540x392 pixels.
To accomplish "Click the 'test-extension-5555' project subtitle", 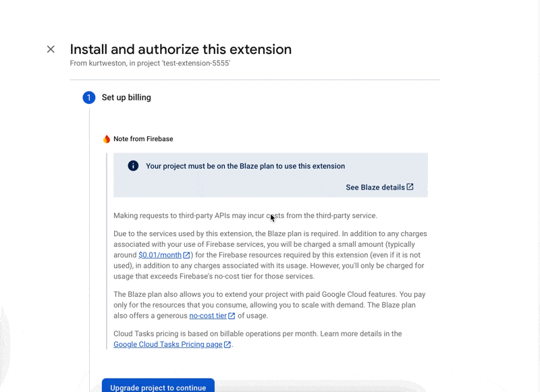I will 150,63.
